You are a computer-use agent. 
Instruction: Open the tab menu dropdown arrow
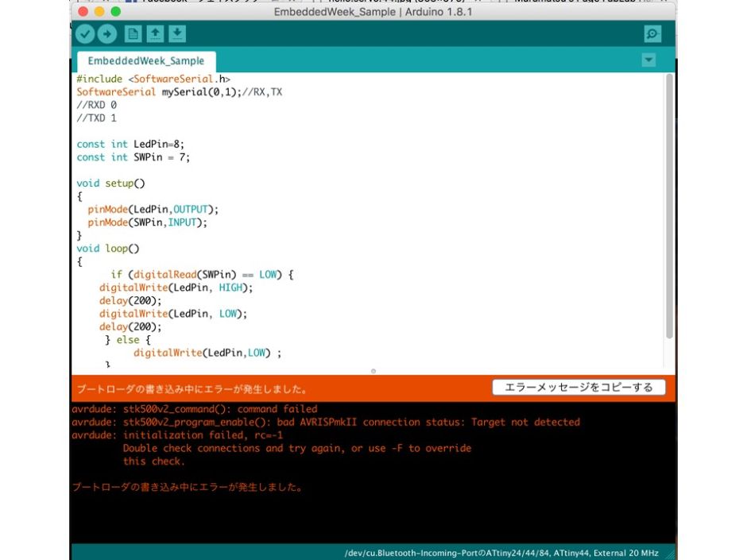point(648,60)
